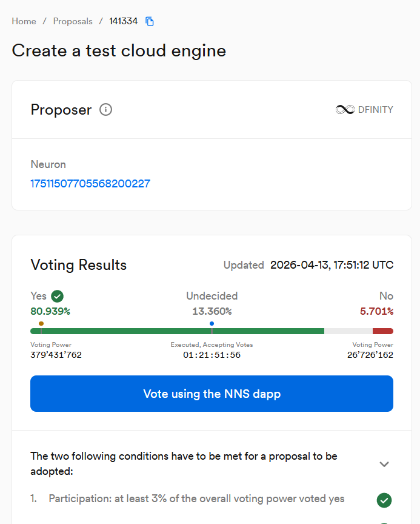Collapse the adoption conditions section
Image resolution: width=420 pixels, height=524 pixels.
(x=384, y=464)
